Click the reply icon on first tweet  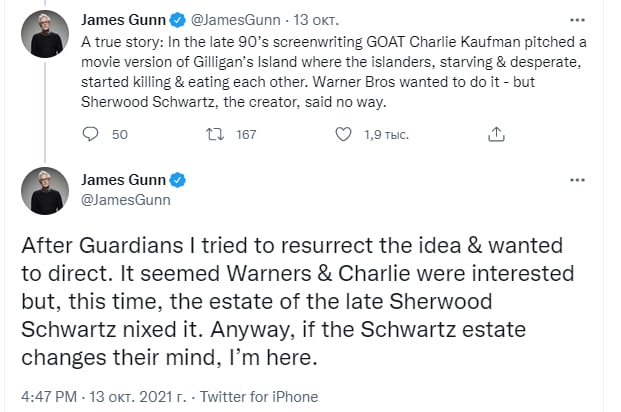[89, 135]
